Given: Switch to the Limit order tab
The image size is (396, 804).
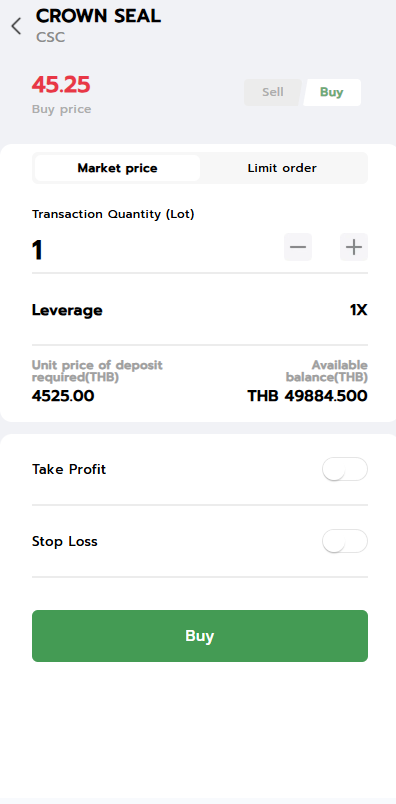Looking at the screenshot, I should [282, 168].
